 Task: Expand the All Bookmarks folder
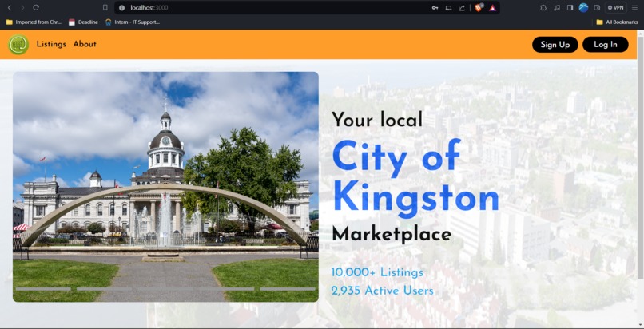click(617, 22)
